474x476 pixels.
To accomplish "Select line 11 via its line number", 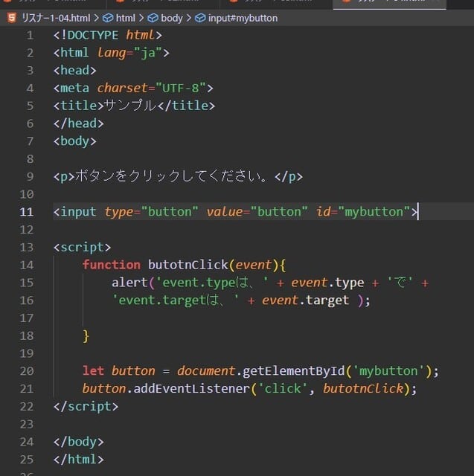I will [26, 212].
